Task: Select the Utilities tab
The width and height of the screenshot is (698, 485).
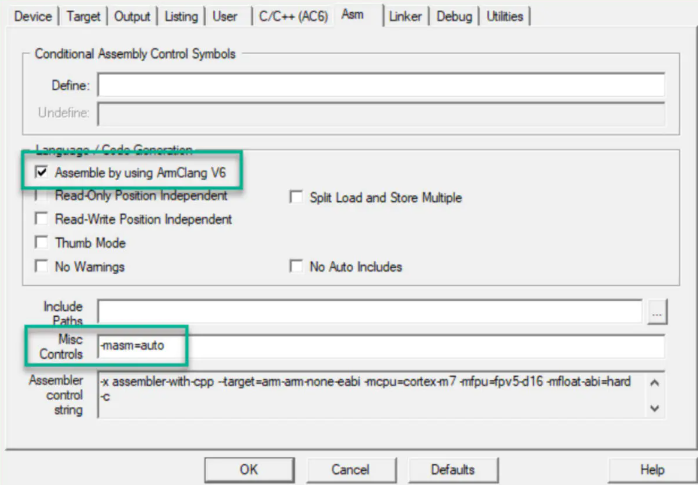Action: click(x=505, y=16)
